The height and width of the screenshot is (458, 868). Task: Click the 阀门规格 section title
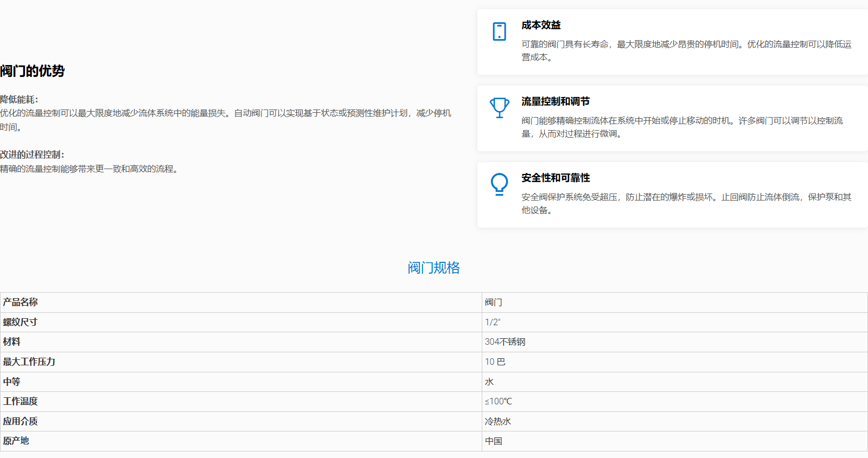coord(433,268)
